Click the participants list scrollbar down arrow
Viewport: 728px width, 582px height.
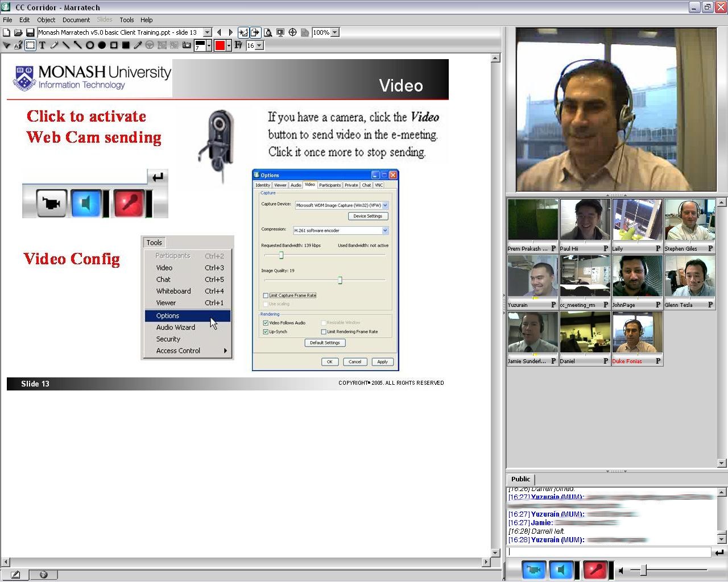coord(722,463)
